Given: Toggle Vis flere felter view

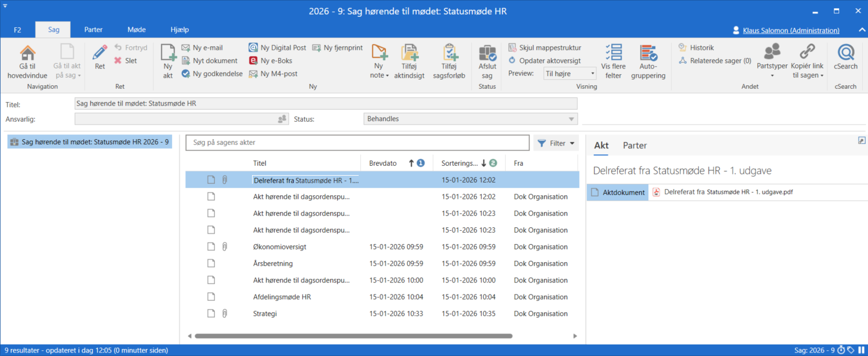Looking at the screenshot, I should click(613, 54).
